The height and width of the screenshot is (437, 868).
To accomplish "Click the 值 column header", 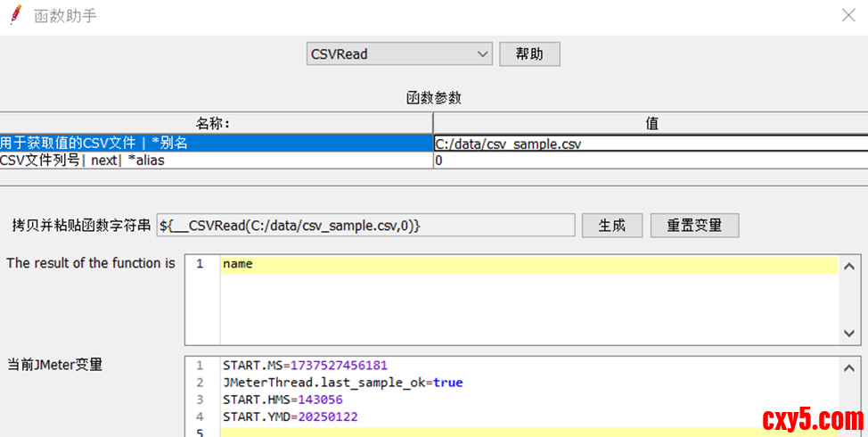I will point(651,124).
